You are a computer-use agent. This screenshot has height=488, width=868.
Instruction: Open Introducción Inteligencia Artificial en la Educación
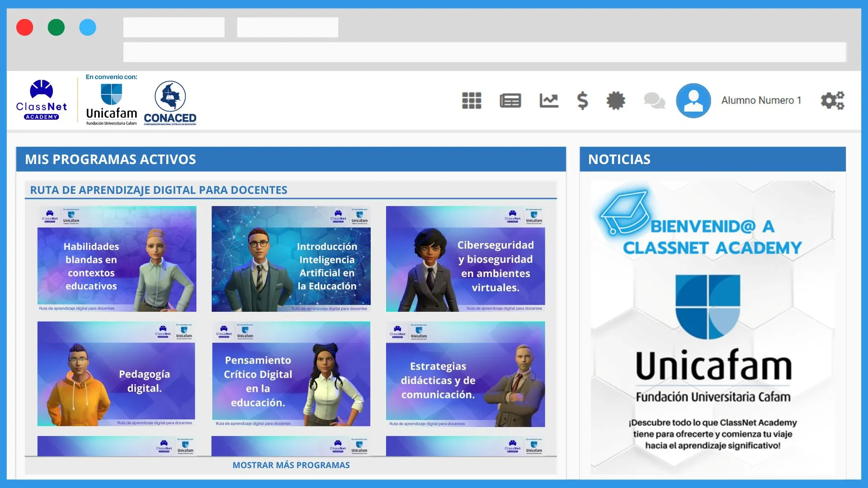291,258
